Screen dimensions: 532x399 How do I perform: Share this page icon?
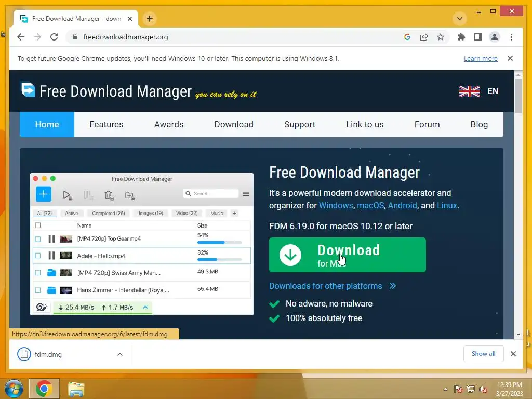(424, 37)
